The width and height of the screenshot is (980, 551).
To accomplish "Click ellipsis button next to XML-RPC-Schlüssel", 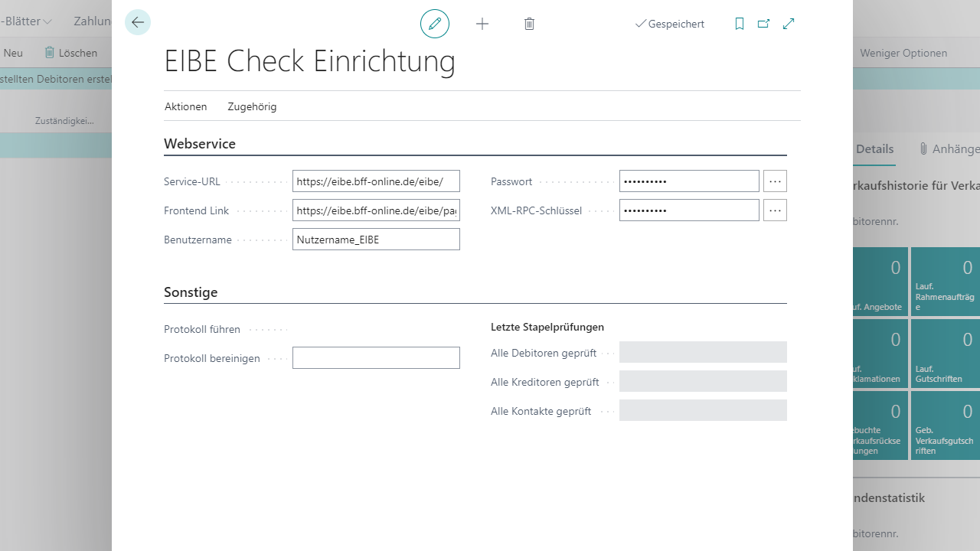I will (x=775, y=210).
